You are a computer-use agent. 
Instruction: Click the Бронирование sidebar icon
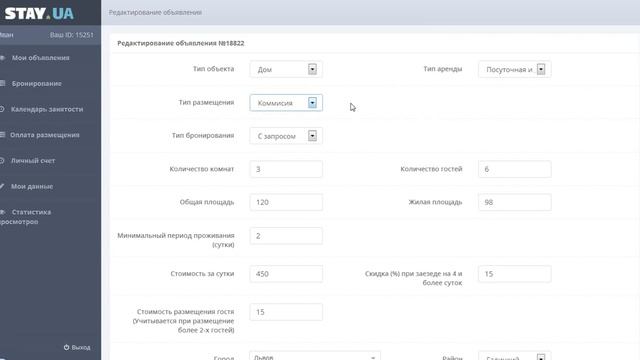[2, 84]
